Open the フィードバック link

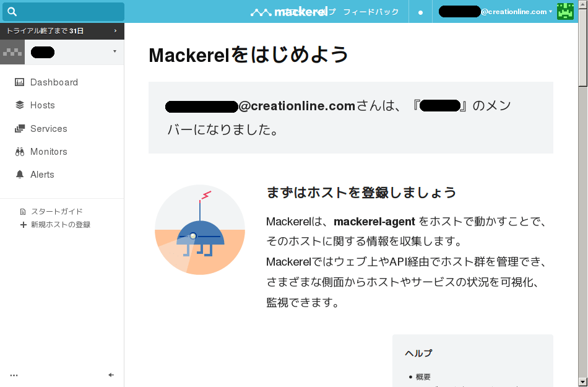coord(371,12)
